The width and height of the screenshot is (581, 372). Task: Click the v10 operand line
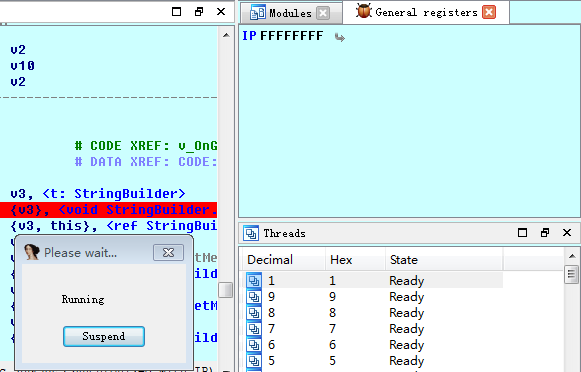23,66
